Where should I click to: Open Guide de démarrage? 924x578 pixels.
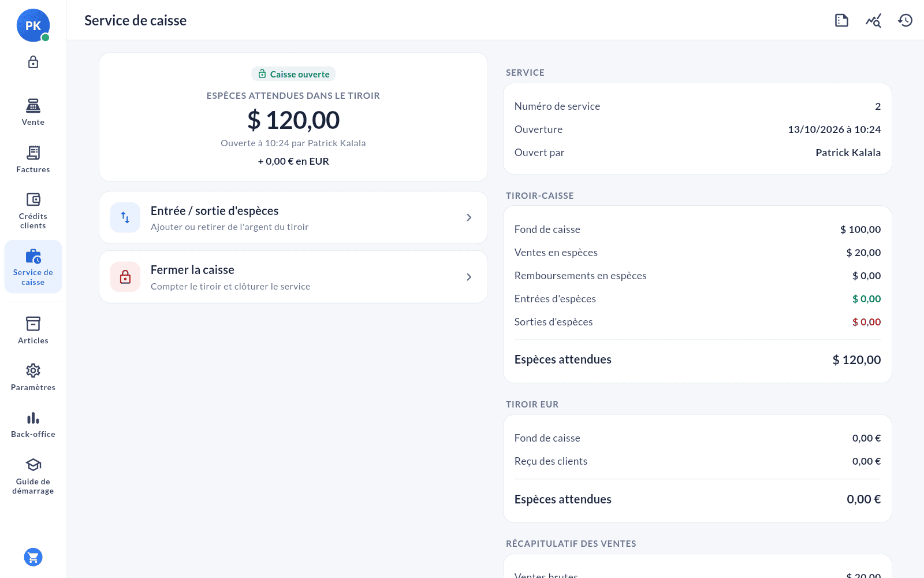(x=33, y=476)
